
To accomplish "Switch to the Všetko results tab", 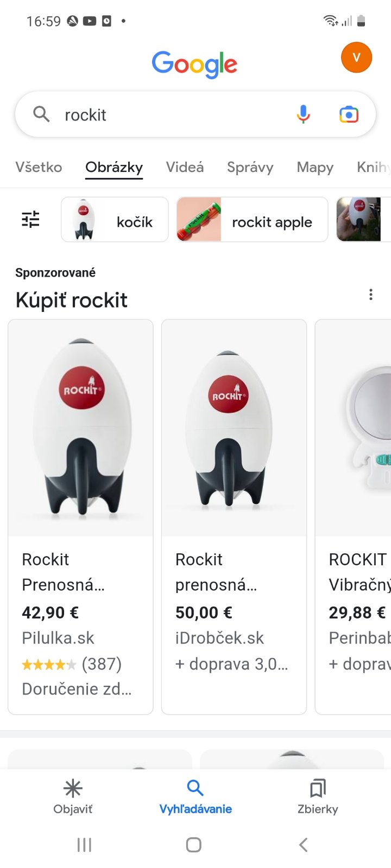I will [x=39, y=167].
